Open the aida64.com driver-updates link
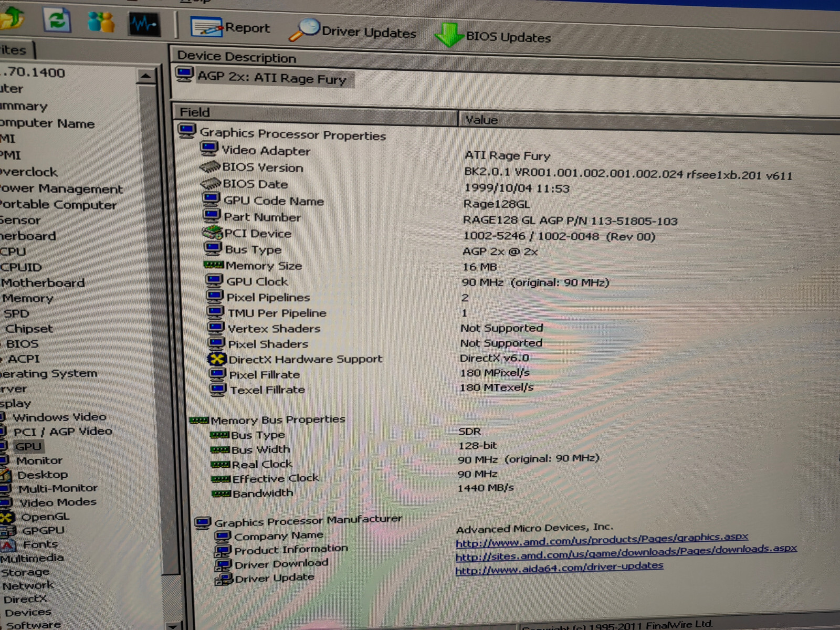840x630 pixels. [x=559, y=567]
